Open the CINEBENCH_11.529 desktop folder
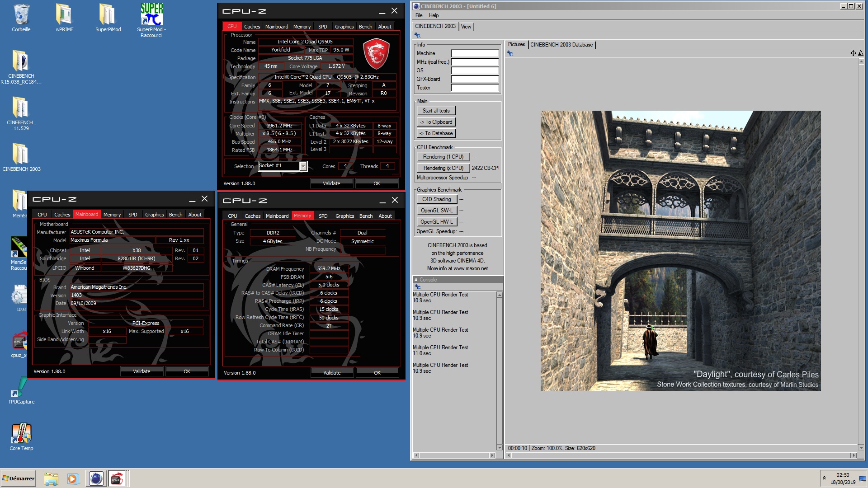This screenshot has width=868, height=488. click(x=21, y=113)
